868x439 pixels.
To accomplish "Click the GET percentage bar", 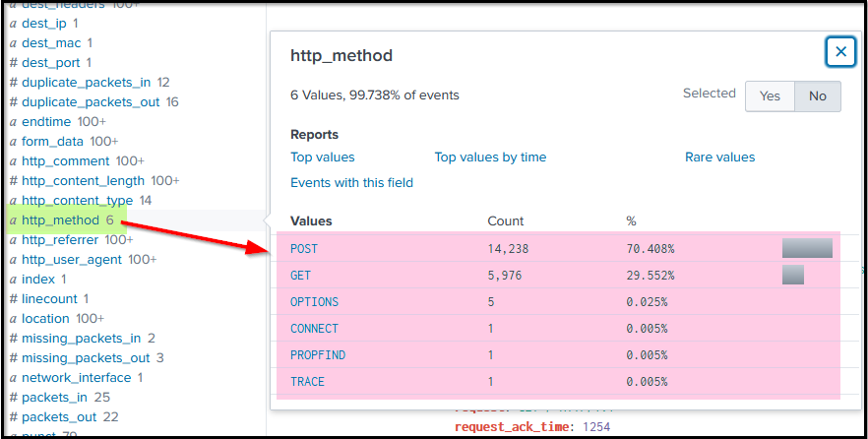I will click(793, 275).
